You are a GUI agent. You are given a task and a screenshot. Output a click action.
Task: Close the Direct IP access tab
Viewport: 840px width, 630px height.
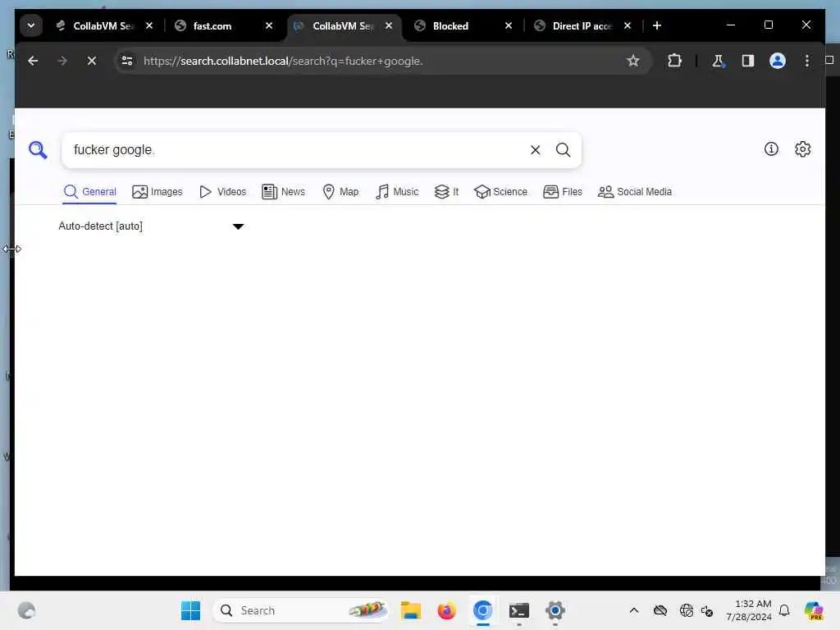(x=628, y=25)
